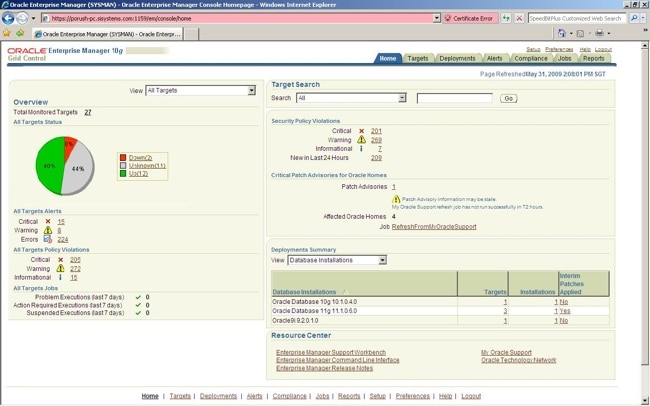Click the stale Patch Advisory warning icon
Screen dimensions: 650x406
point(396,199)
